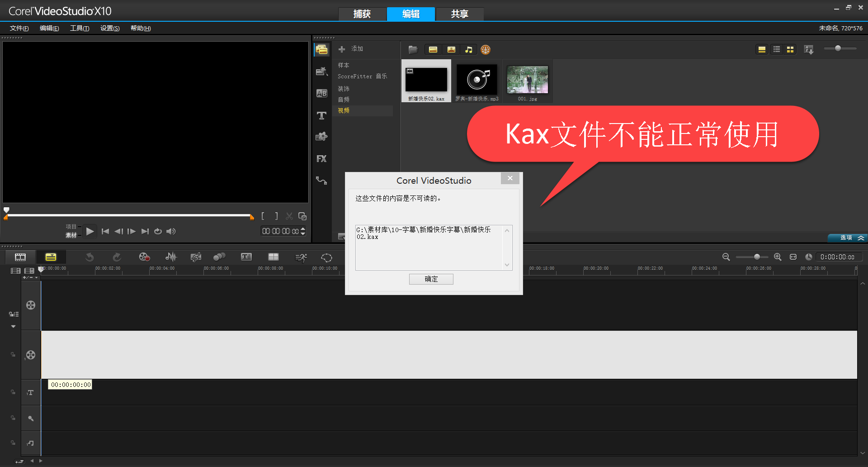
Task: Open the Time Remapping icon
Action: 301,257
